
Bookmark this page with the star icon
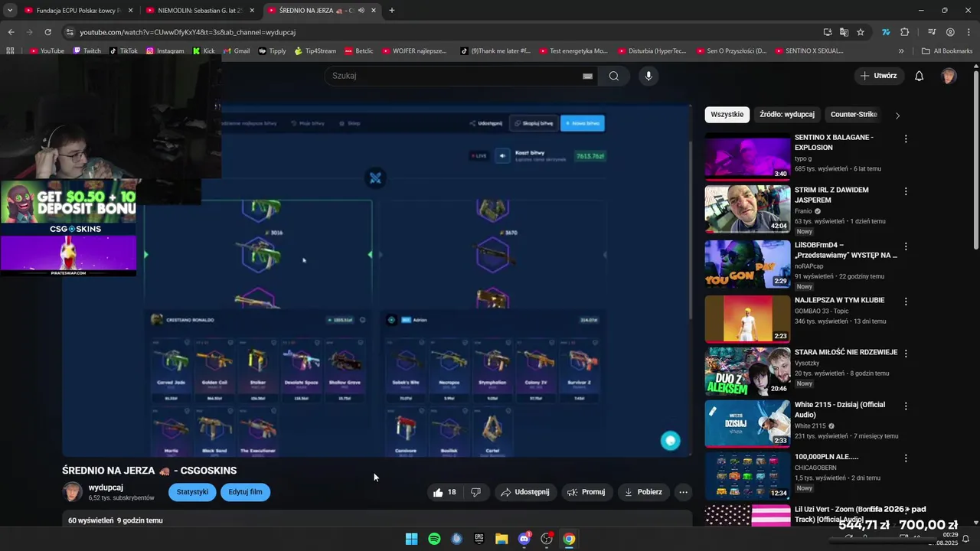coord(861,32)
